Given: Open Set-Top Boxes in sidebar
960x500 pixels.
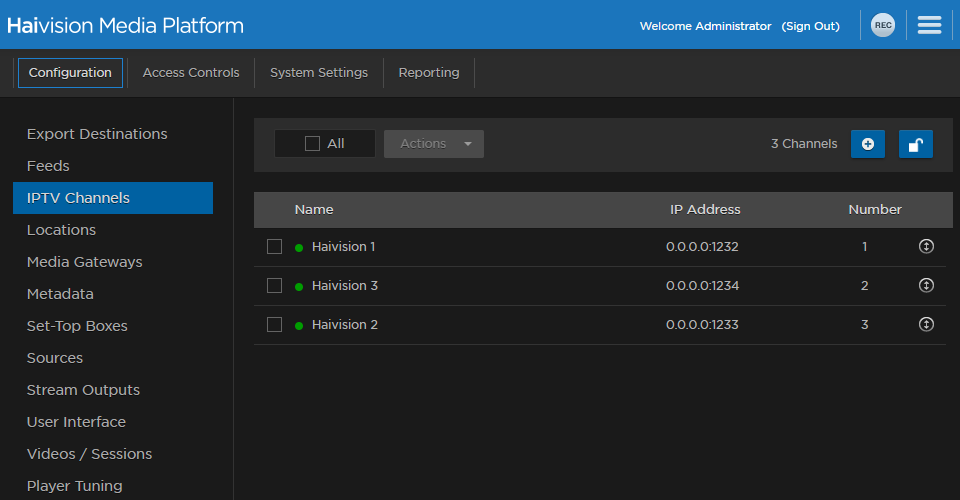Looking at the screenshot, I should point(77,326).
